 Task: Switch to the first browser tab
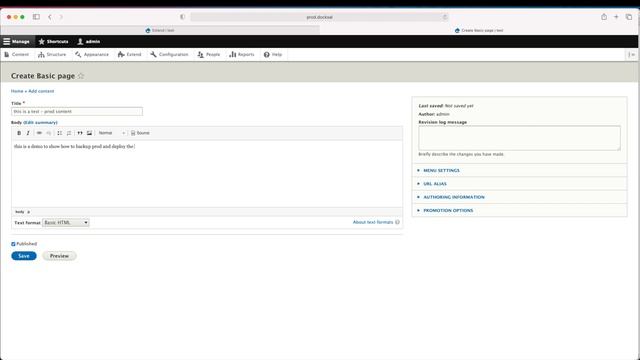point(160,30)
